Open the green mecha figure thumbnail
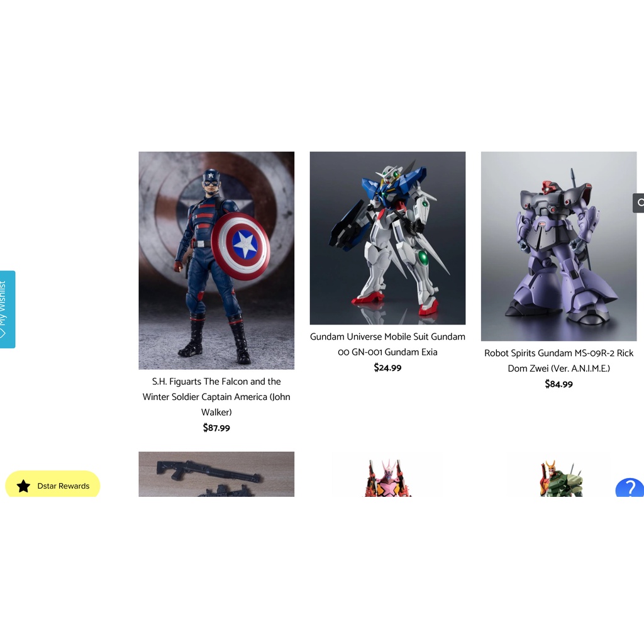The height and width of the screenshot is (644, 644). pyautogui.click(x=560, y=477)
